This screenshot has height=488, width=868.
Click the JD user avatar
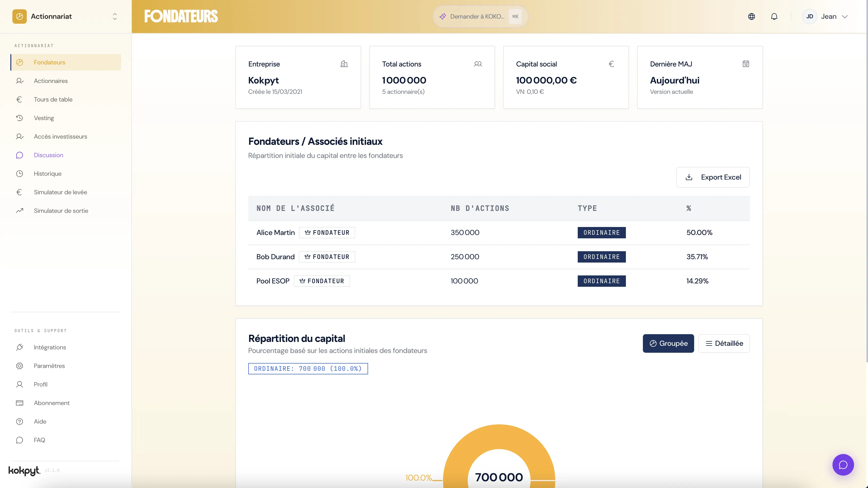(809, 16)
